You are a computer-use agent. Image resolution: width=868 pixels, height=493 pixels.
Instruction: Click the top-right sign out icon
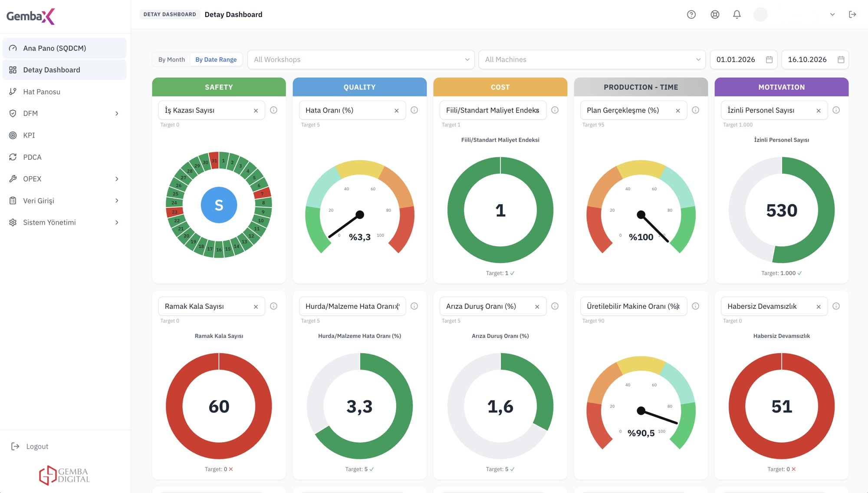tap(852, 14)
